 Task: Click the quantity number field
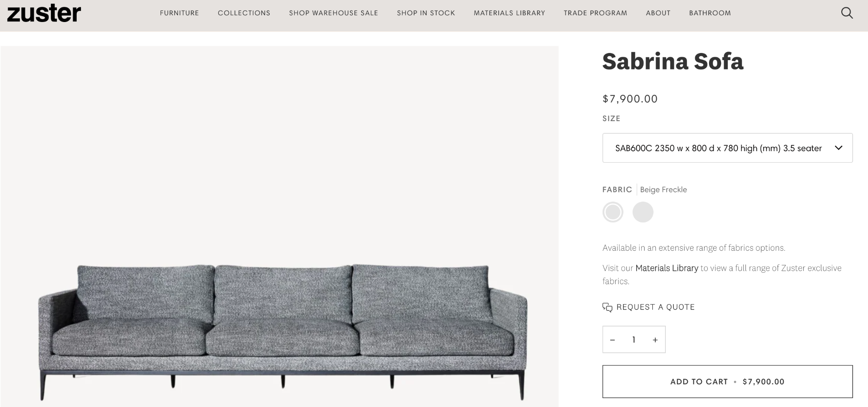pyautogui.click(x=634, y=340)
